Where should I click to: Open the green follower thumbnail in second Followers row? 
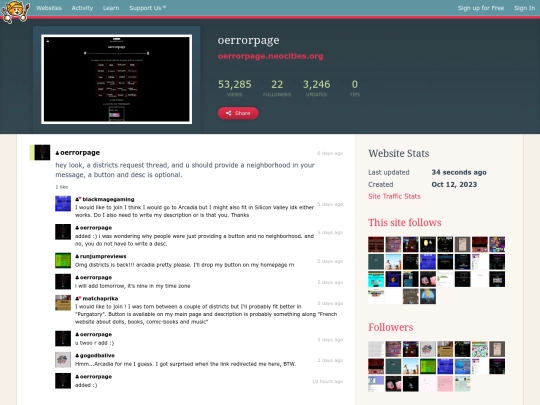click(428, 366)
